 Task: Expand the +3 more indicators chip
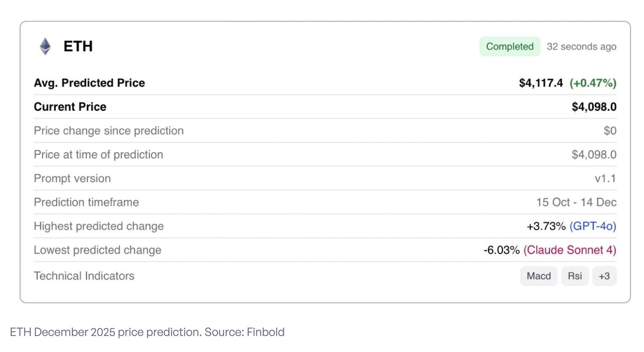coord(604,276)
